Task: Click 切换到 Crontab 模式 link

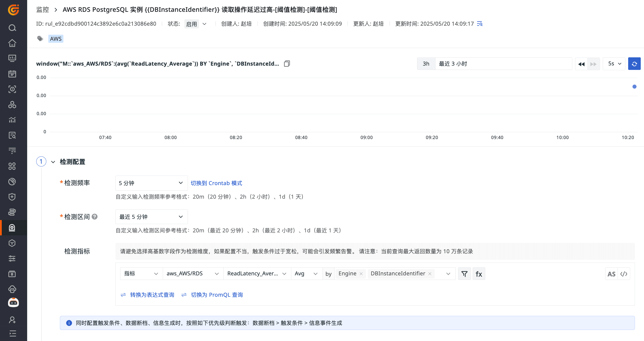Action: [x=216, y=183]
